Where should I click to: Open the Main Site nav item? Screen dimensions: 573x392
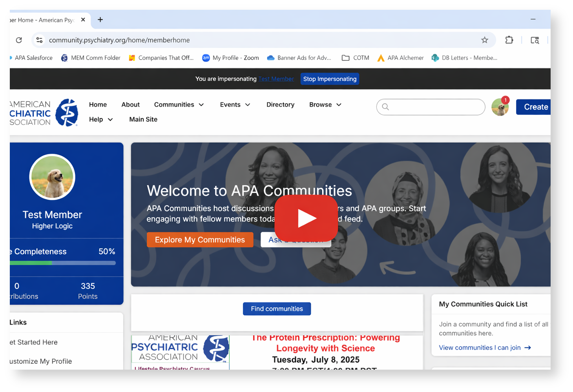click(143, 120)
